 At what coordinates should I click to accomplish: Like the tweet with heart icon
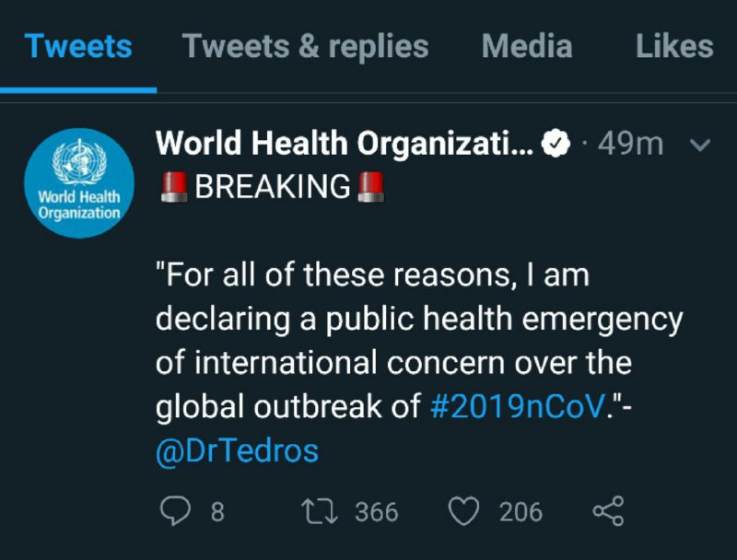464,510
